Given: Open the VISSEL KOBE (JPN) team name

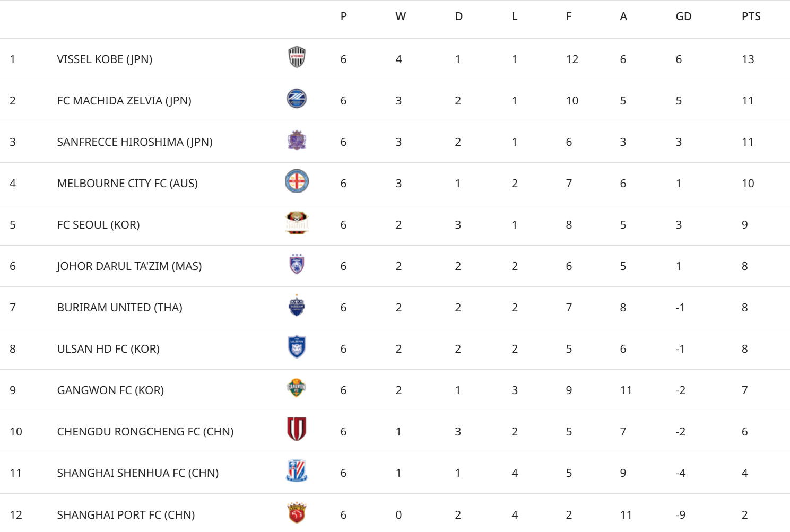Looking at the screenshot, I should [x=105, y=59].
